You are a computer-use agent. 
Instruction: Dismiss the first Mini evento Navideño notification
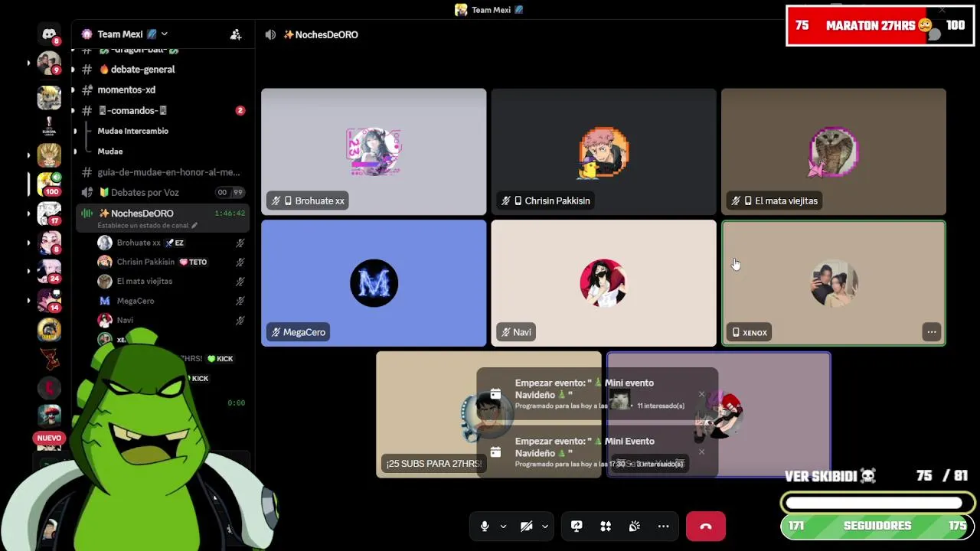701,394
